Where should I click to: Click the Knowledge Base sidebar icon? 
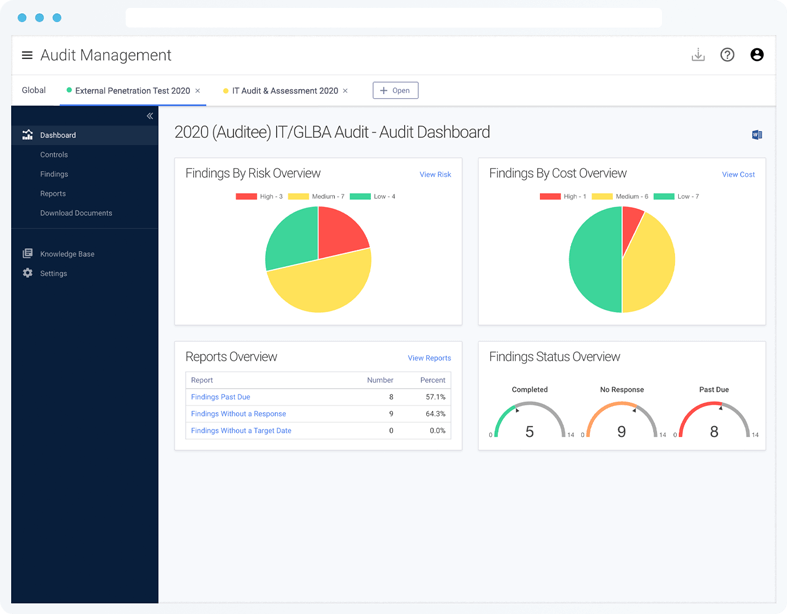click(28, 254)
